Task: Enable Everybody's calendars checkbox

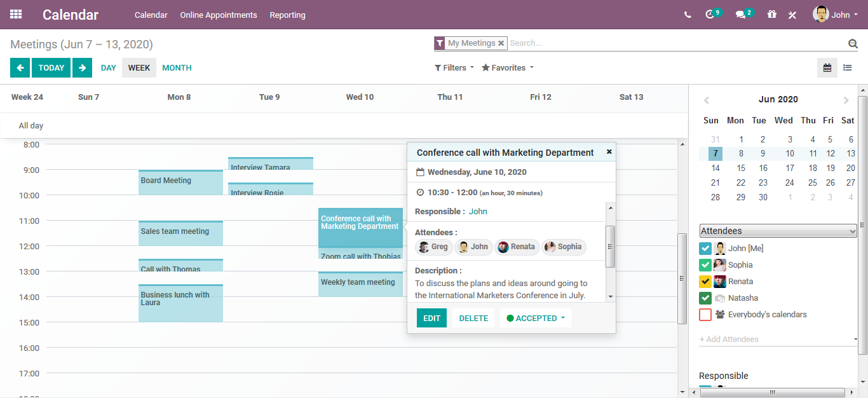Action: 705,314
